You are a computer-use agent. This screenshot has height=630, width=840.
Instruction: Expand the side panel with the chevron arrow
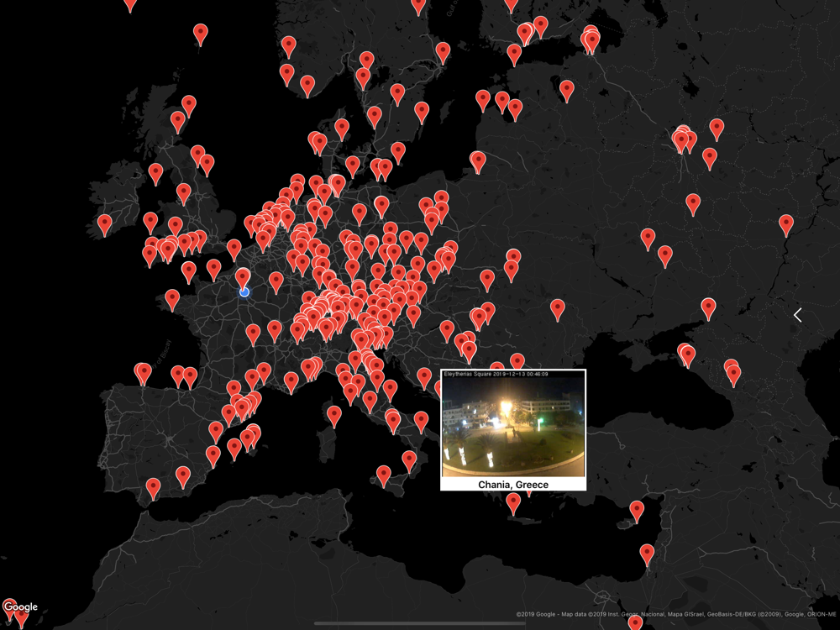coord(797,315)
